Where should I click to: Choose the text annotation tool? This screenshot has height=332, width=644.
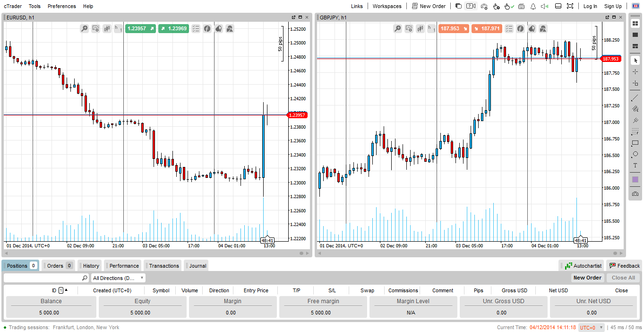pos(635,166)
